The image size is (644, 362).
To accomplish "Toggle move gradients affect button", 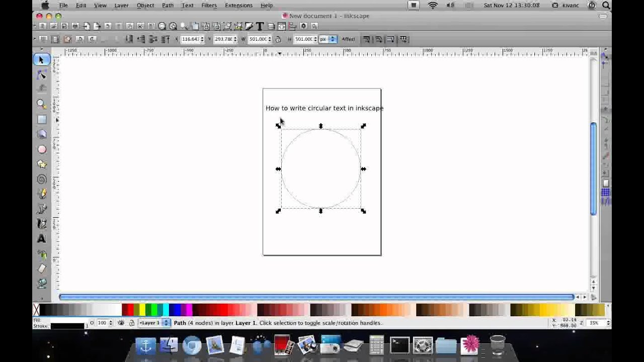I will (x=390, y=39).
